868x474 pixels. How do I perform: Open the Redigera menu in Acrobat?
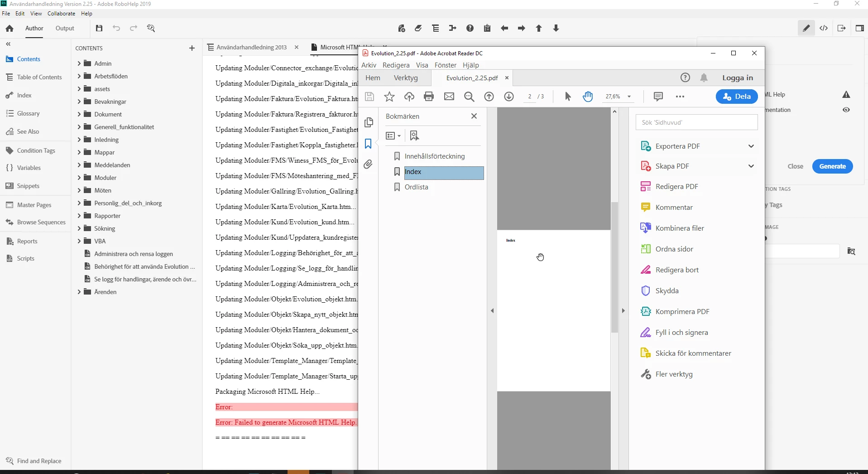coord(396,65)
